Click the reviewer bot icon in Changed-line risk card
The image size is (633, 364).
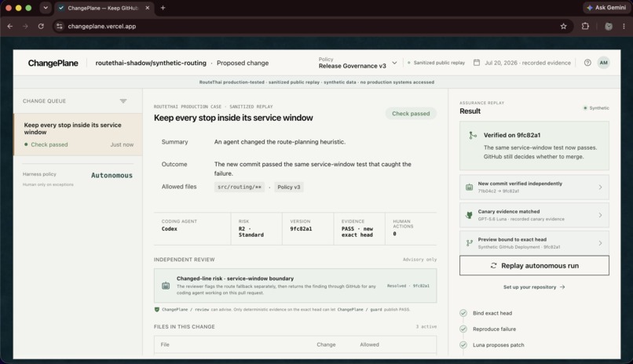(166, 286)
